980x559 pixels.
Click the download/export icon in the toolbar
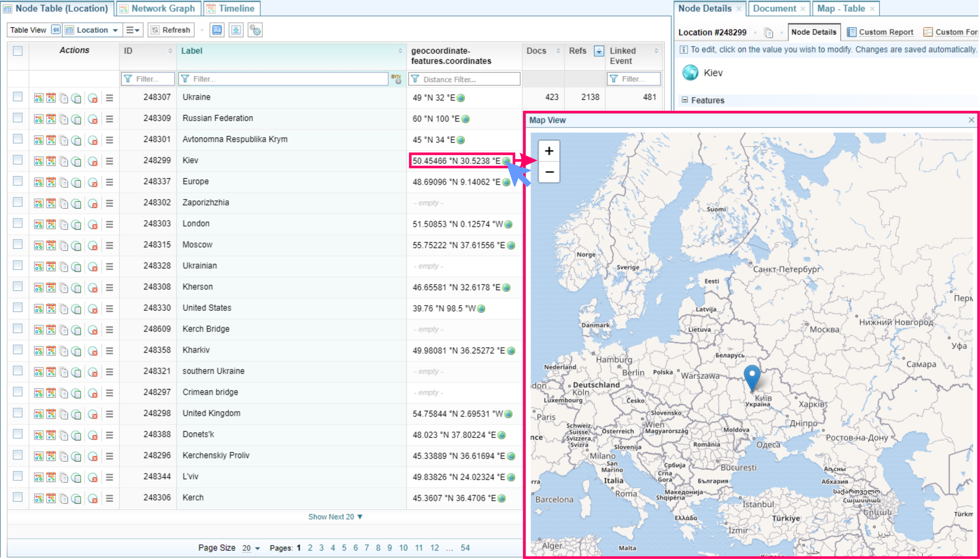click(x=236, y=30)
